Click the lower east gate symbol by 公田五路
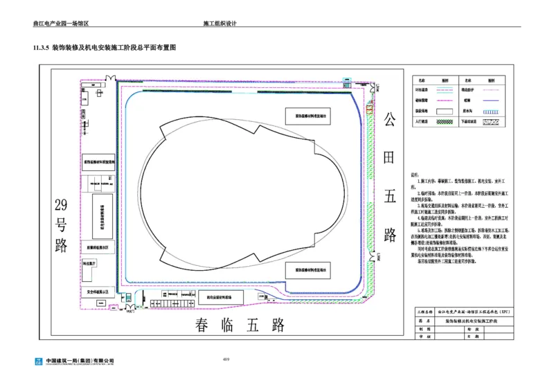This screenshot has height=392, width=554. [372, 256]
